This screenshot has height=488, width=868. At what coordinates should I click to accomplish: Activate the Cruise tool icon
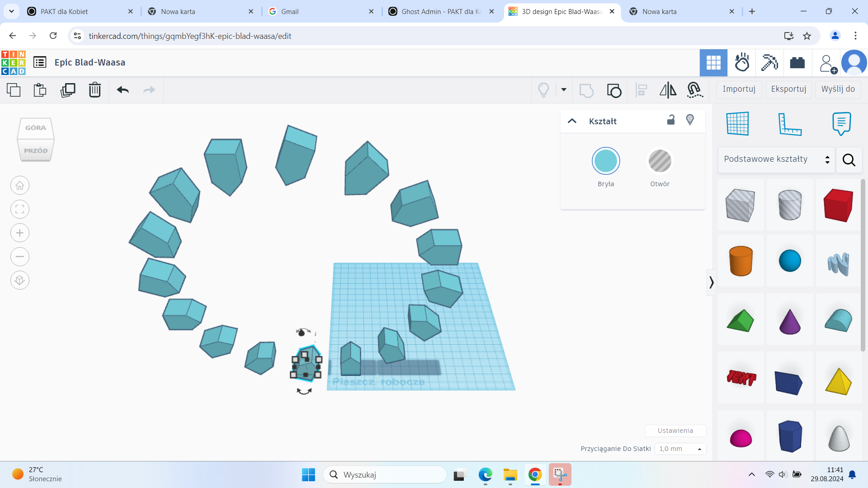click(x=695, y=90)
